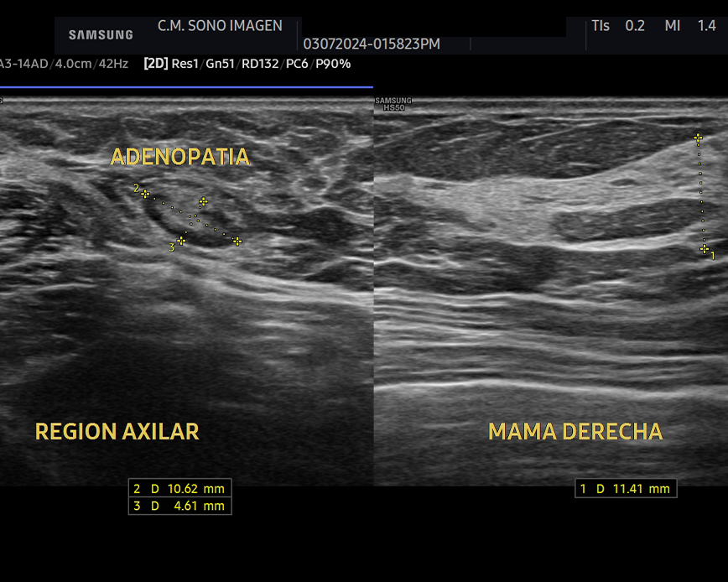728x582 pixels.
Task: Select right end caliper of measurement 2
Action: (237, 242)
